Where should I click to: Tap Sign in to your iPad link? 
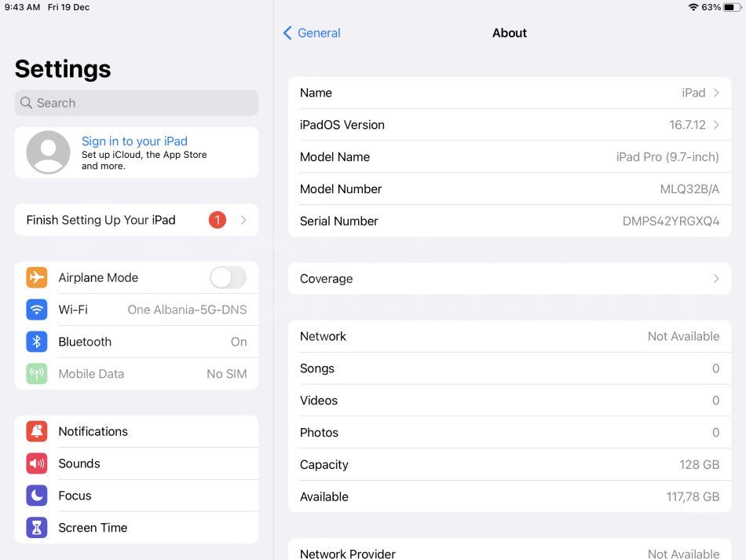134,141
